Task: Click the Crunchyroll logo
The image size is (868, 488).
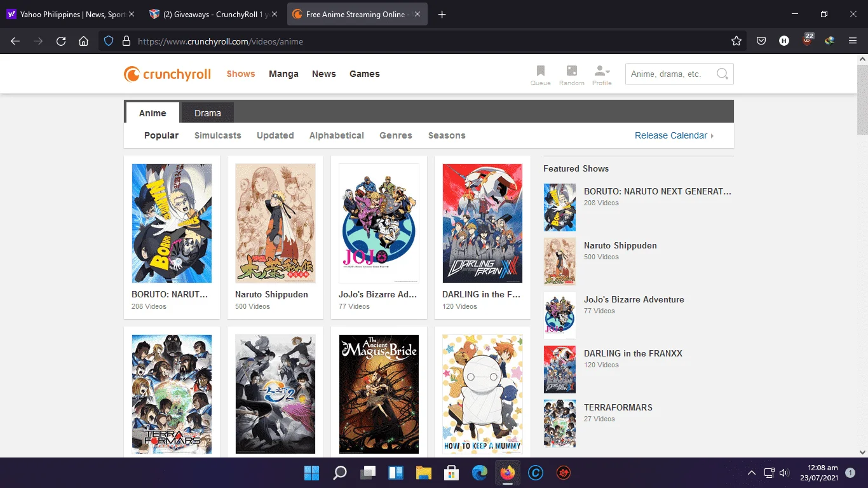Action: pyautogui.click(x=167, y=74)
